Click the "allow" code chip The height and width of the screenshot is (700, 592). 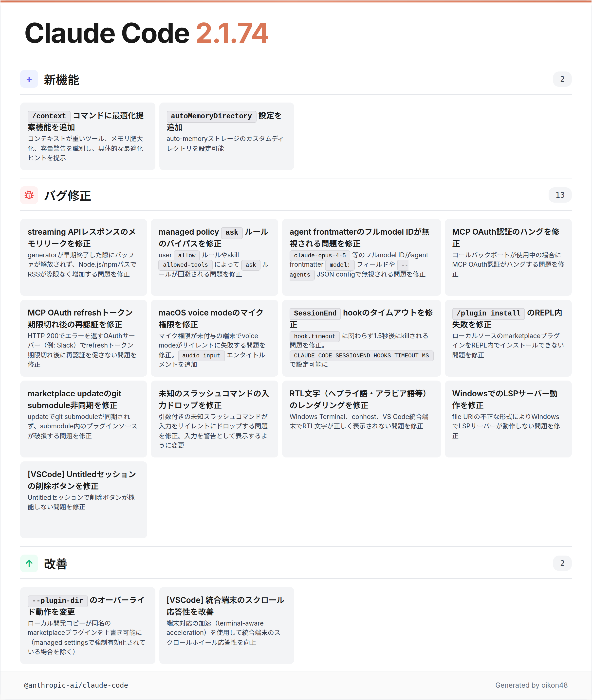pos(186,255)
